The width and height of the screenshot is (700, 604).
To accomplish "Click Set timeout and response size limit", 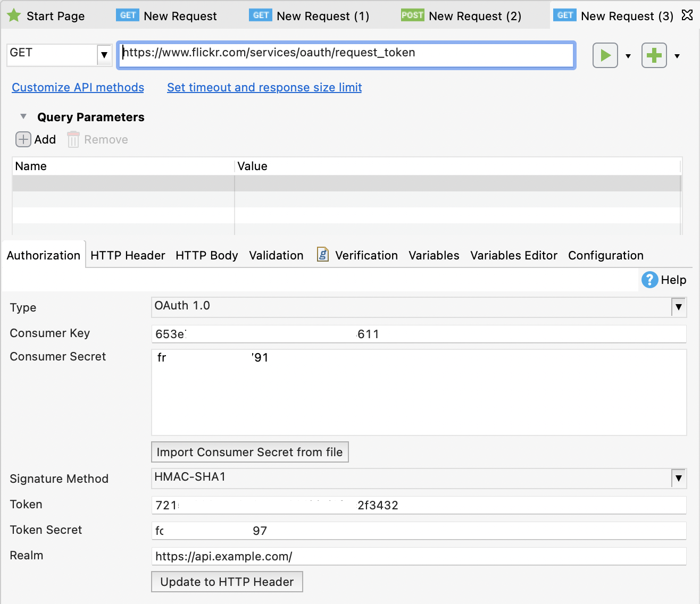I will point(264,87).
